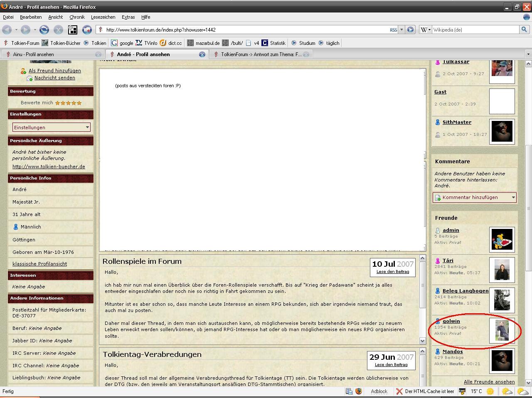Open the Tolkien-Bücher bookmark

click(61, 43)
